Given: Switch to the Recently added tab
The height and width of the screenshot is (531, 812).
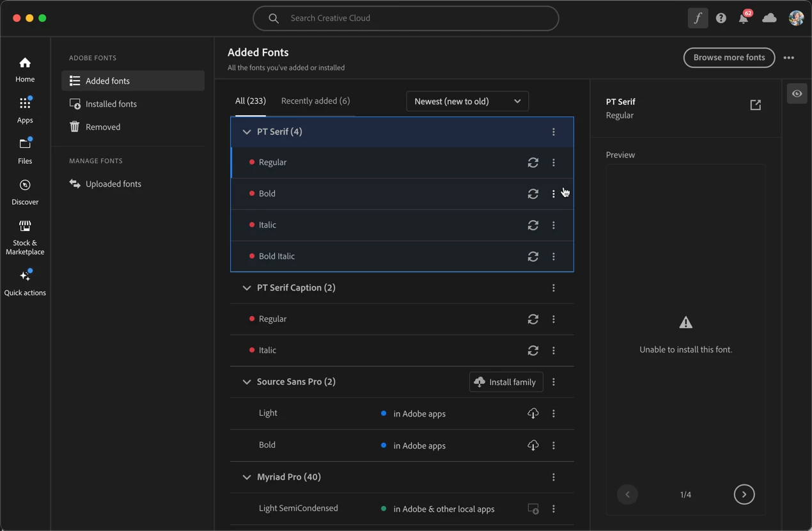Looking at the screenshot, I should click(315, 101).
